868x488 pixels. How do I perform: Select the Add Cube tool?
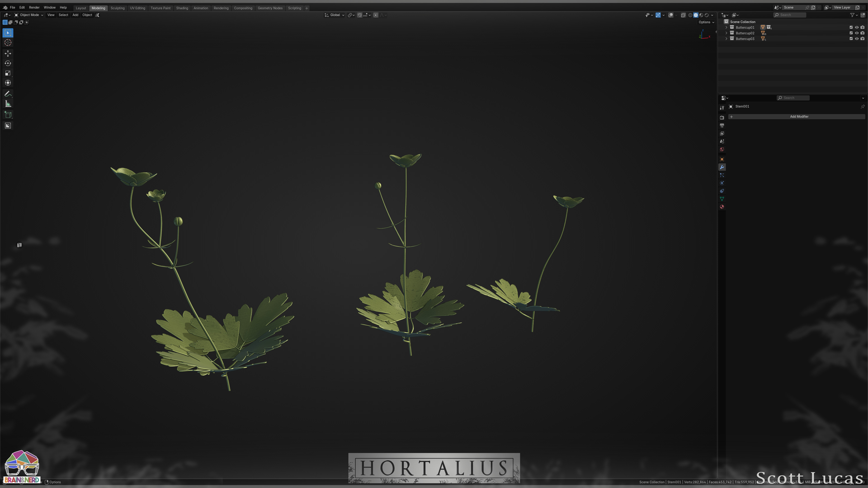[x=8, y=115]
